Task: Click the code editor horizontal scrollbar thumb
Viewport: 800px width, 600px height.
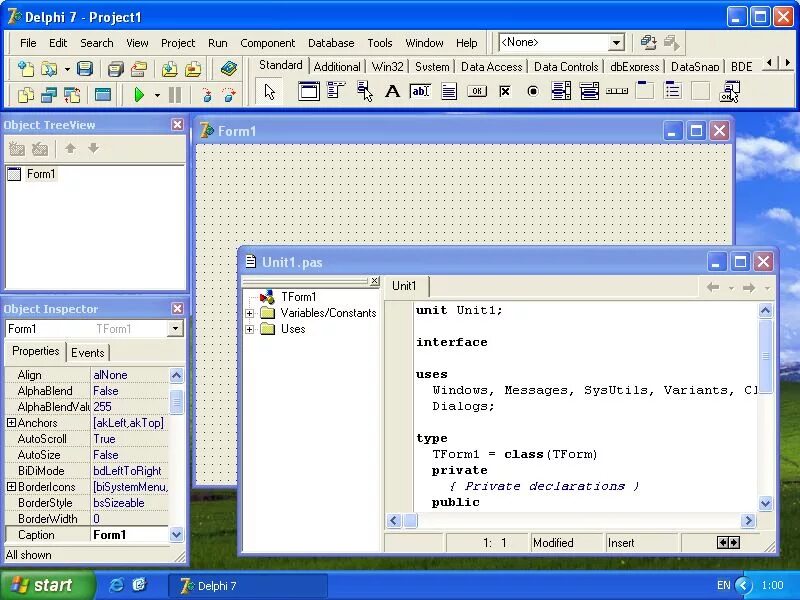Action: [x=410, y=520]
